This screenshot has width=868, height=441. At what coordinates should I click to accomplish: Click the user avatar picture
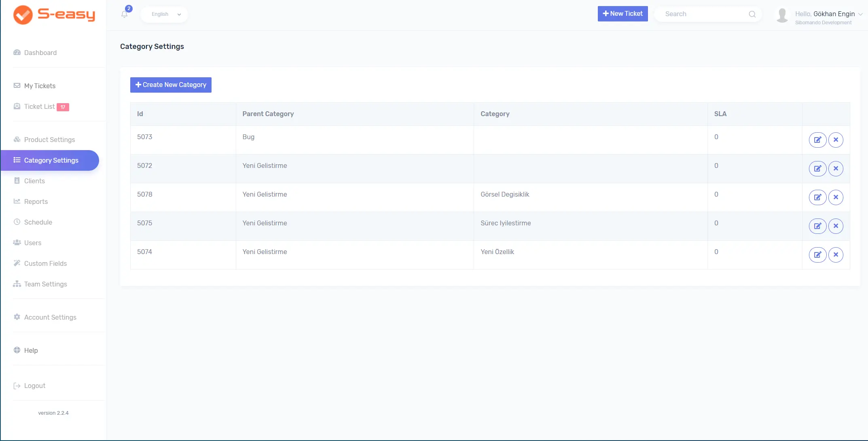tap(782, 15)
